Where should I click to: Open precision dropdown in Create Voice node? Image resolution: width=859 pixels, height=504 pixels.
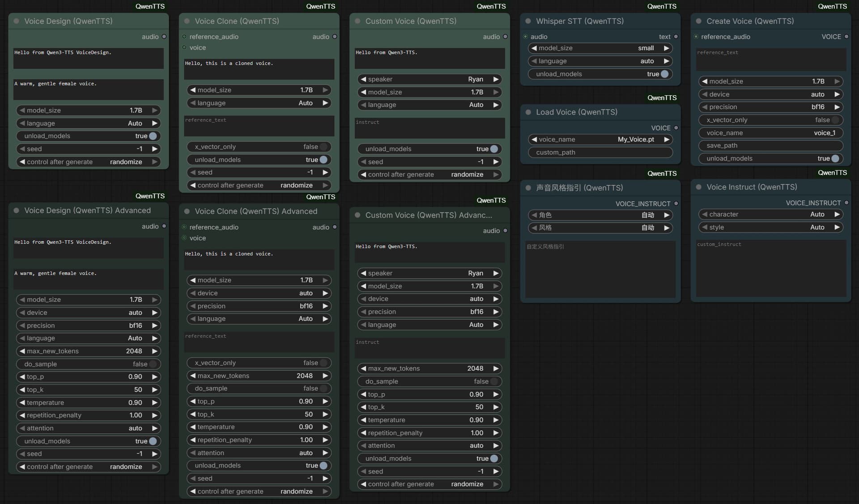click(x=771, y=107)
